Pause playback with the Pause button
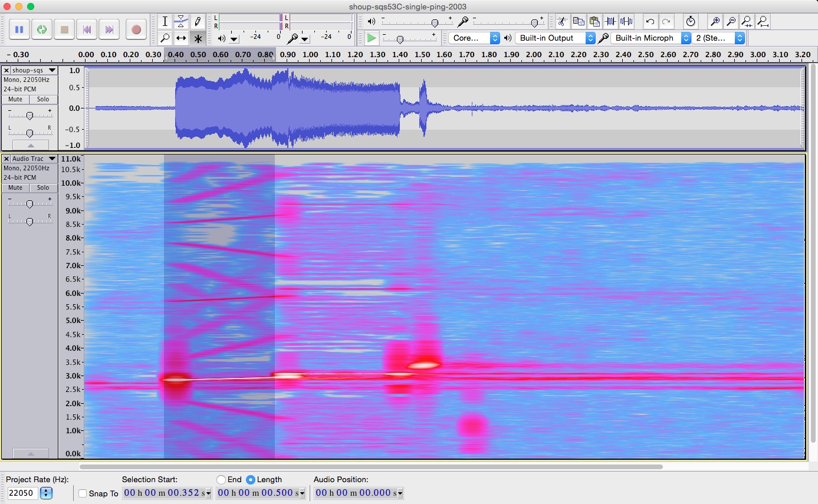 pyautogui.click(x=19, y=29)
